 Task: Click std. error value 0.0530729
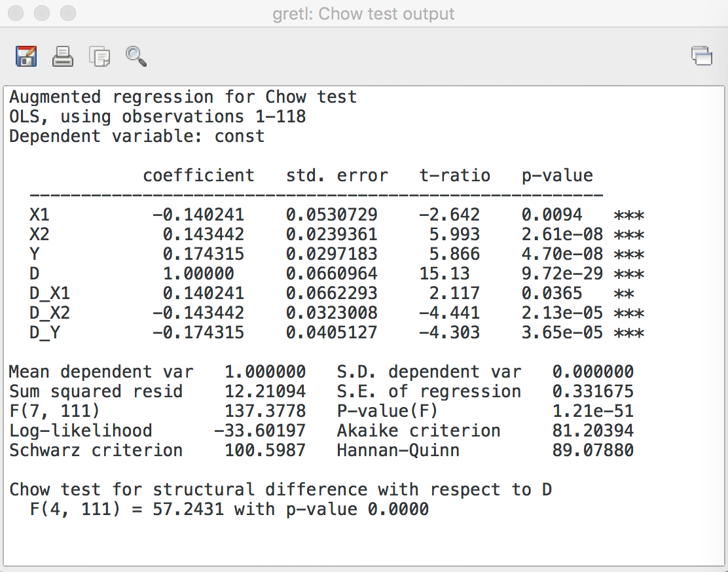331,215
